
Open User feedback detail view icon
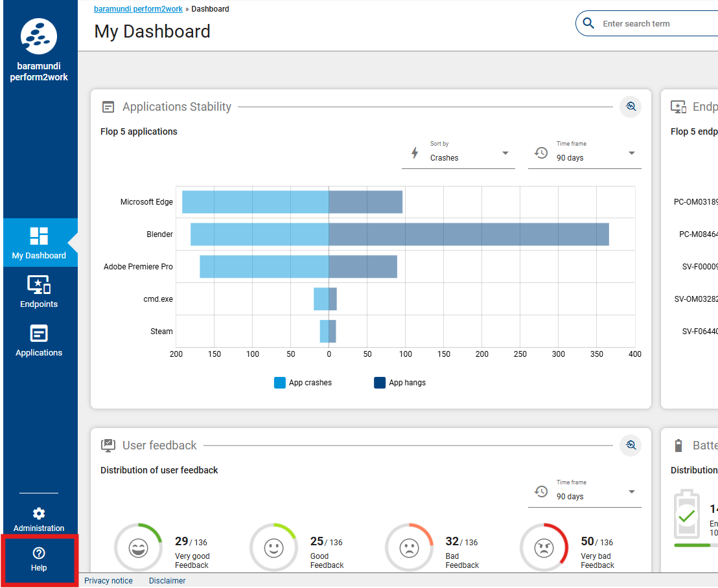coord(630,446)
